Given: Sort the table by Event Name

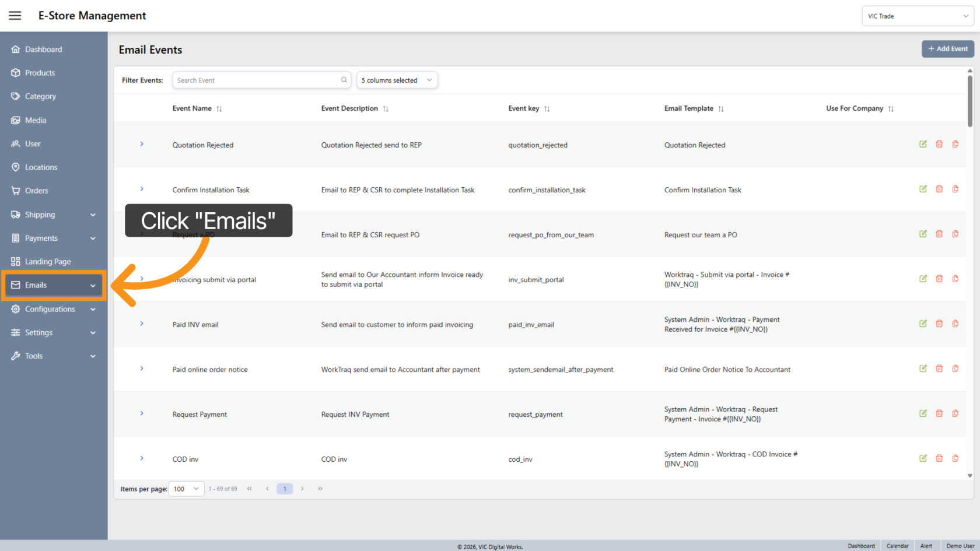Looking at the screenshot, I should (x=219, y=108).
